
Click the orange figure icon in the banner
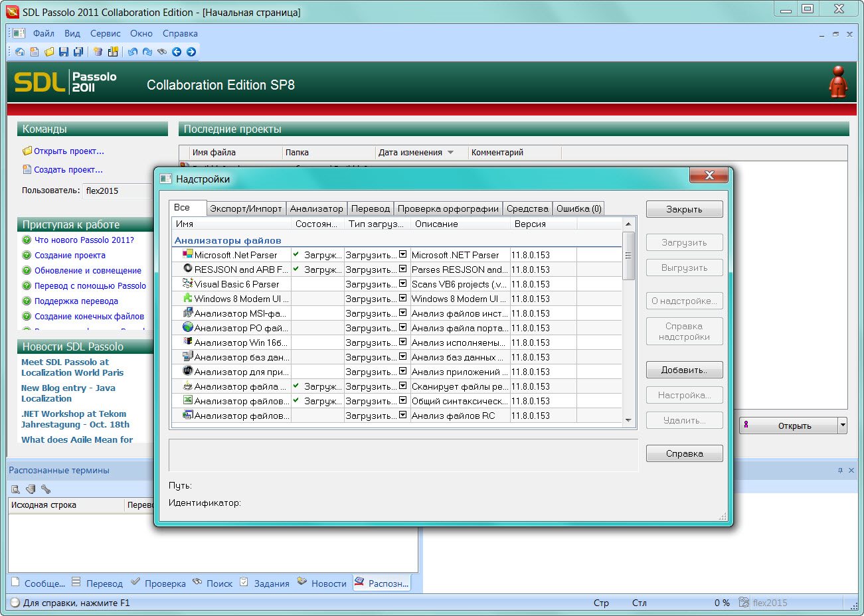click(x=838, y=82)
